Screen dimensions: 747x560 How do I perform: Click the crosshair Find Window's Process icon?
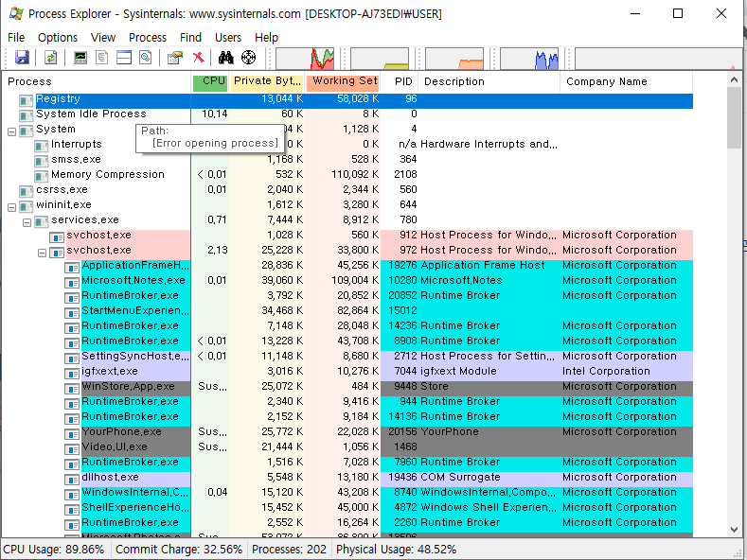coord(248,58)
